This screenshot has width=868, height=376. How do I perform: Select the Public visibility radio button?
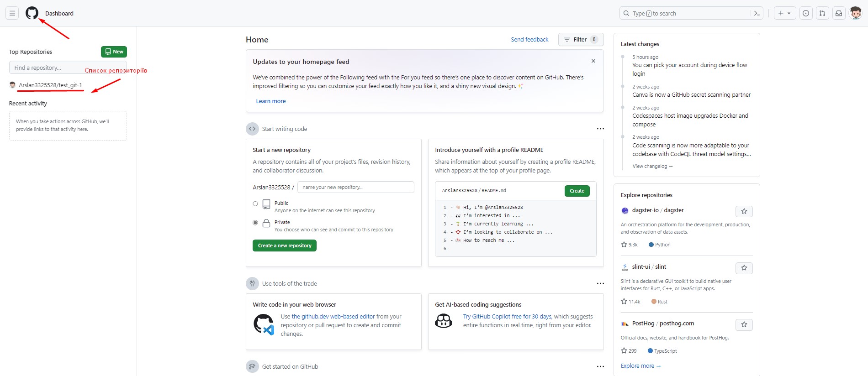coord(255,204)
